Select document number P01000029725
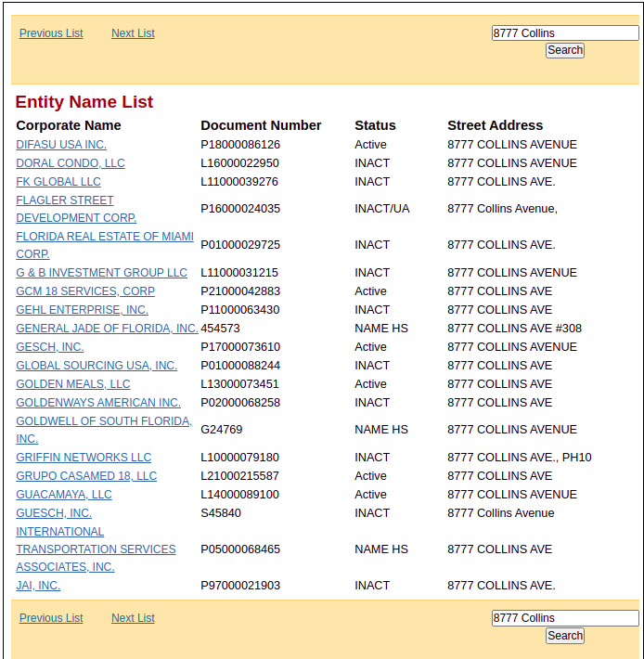 (x=240, y=245)
